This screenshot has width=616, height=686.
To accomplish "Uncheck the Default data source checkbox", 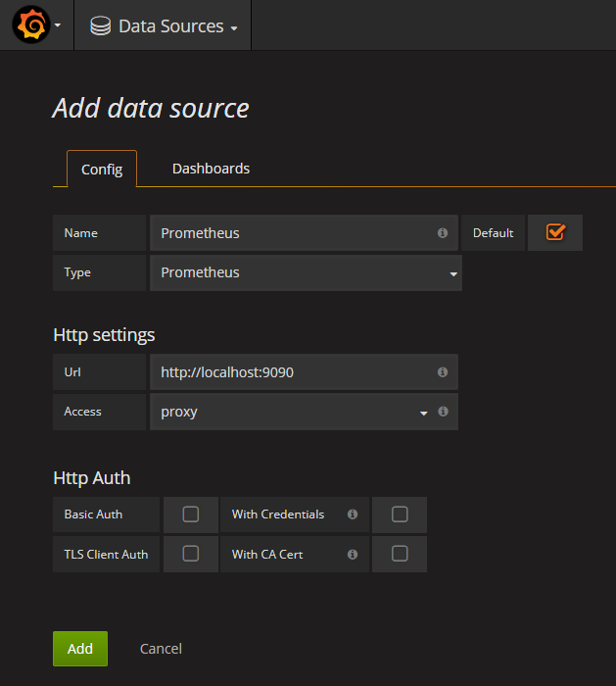I will tap(555, 232).
